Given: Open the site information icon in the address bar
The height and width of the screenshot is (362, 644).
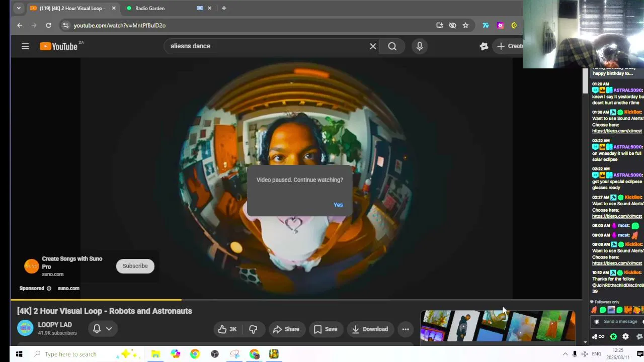Looking at the screenshot, I should coord(65,25).
